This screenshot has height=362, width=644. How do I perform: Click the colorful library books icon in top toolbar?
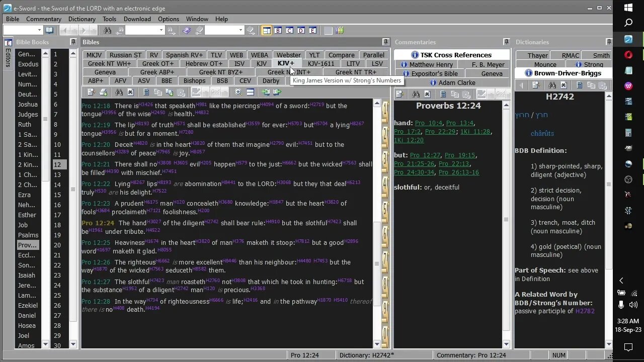point(340,30)
